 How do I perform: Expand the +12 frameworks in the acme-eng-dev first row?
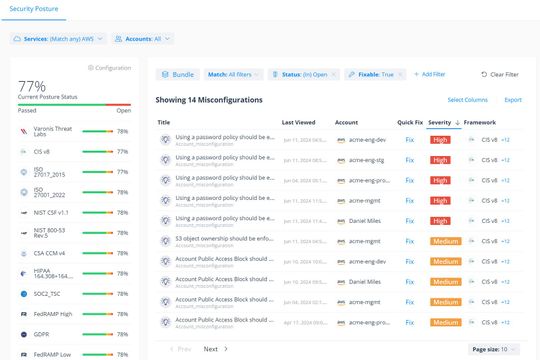(505, 140)
